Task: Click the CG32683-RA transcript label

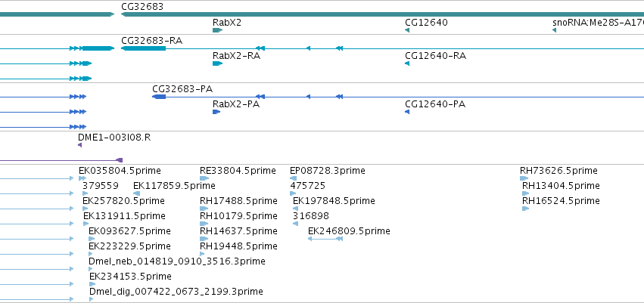Action: pos(152,41)
